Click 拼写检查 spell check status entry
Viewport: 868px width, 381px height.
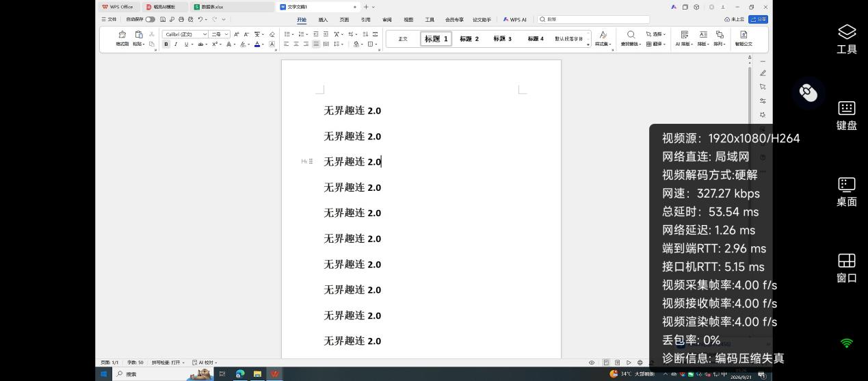[x=168, y=363]
